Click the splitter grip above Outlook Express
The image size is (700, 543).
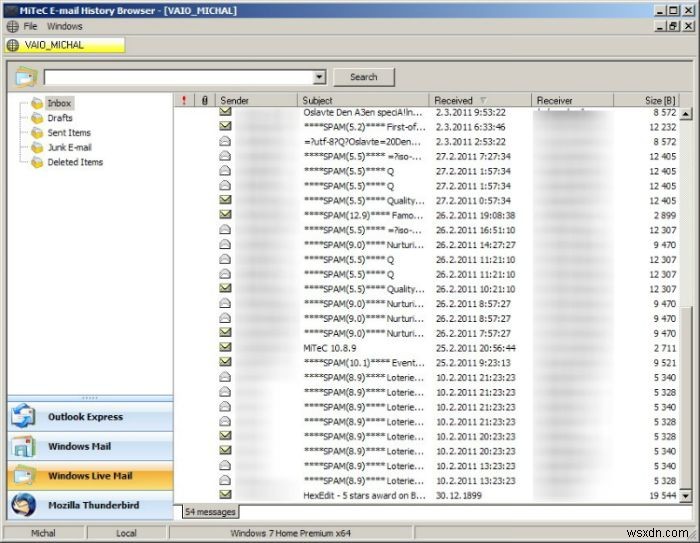click(x=90, y=397)
